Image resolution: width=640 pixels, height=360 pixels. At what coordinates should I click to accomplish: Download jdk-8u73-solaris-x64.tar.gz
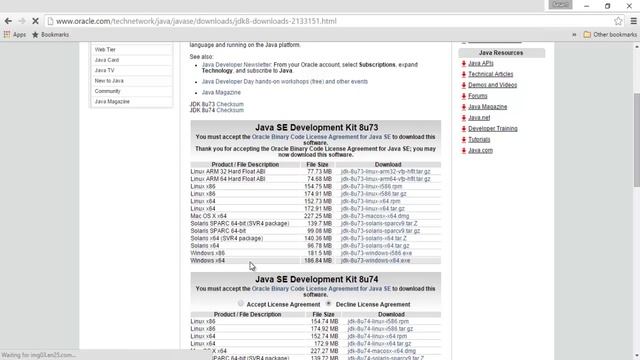click(x=375, y=246)
